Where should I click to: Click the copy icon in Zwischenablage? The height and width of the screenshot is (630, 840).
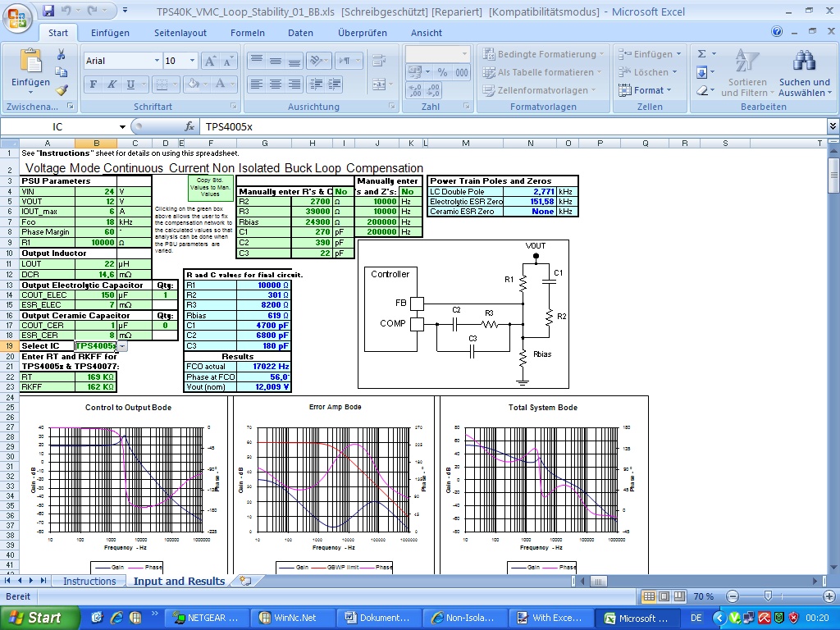tap(61, 72)
